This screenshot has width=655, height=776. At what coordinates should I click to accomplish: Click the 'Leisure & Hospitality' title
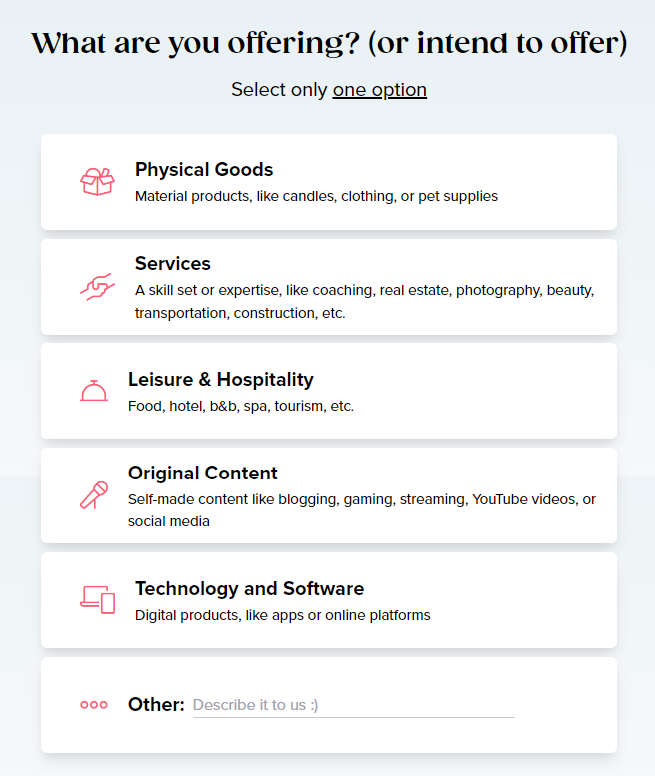(221, 379)
